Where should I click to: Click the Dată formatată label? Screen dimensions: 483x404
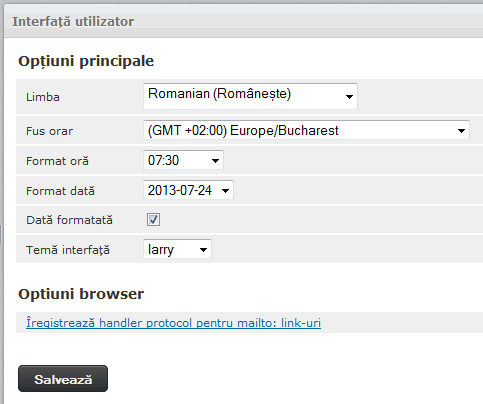click(69, 220)
